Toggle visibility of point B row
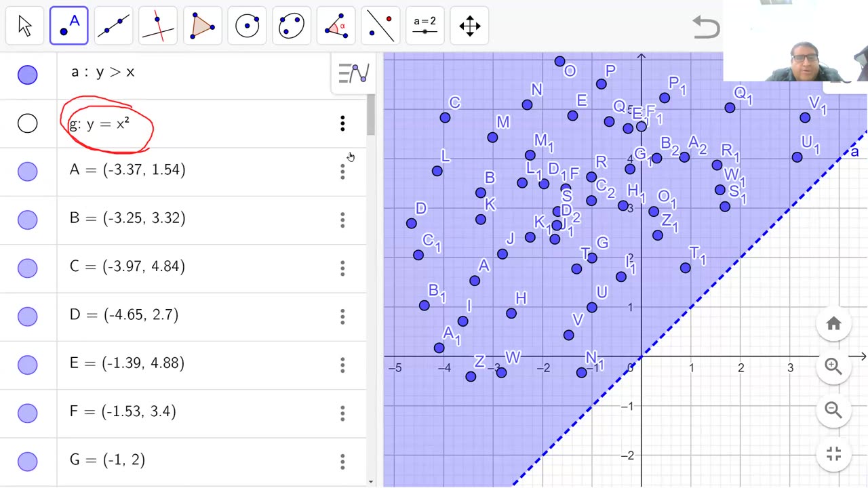Image resolution: width=868 pixels, height=488 pixels. 28,220
